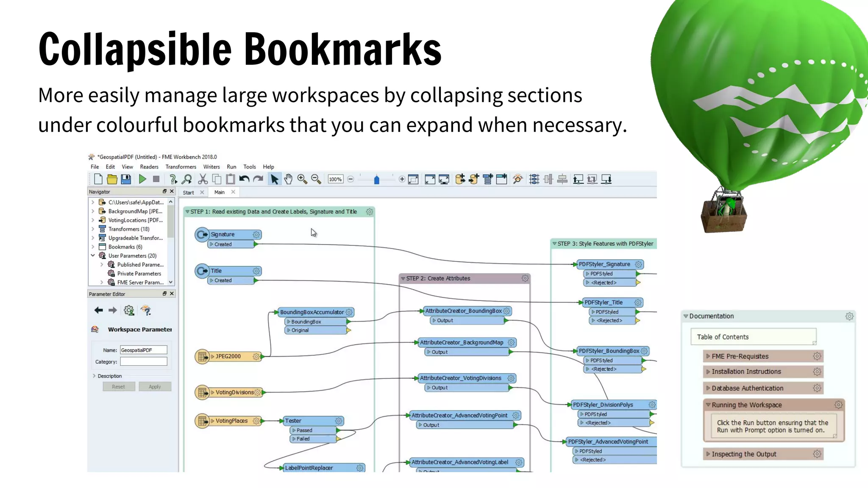The height and width of the screenshot is (488, 868).
Task: Open the Transformers menu
Action: [181, 167]
